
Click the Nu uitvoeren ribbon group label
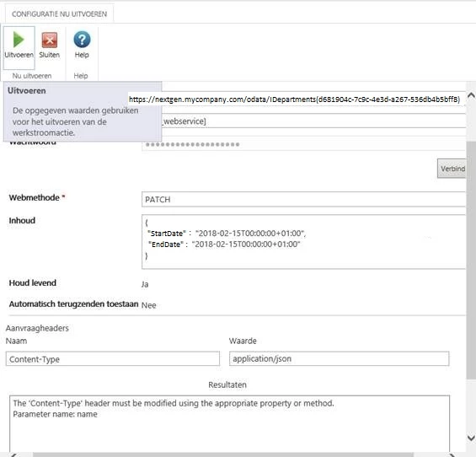coord(32,76)
